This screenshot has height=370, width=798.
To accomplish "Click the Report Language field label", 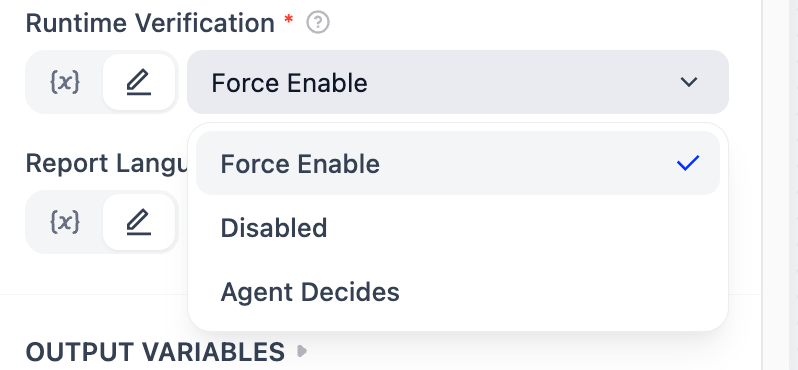I will coord(107,163).
